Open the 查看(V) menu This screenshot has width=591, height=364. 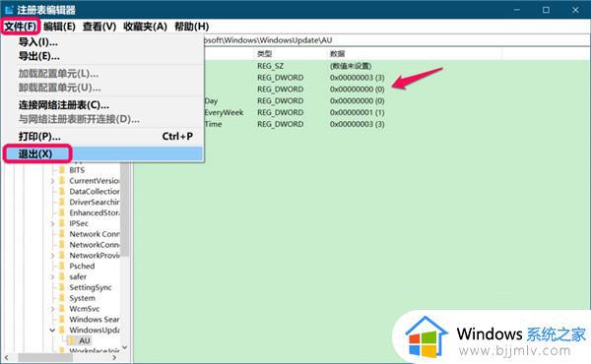[99, 27]
